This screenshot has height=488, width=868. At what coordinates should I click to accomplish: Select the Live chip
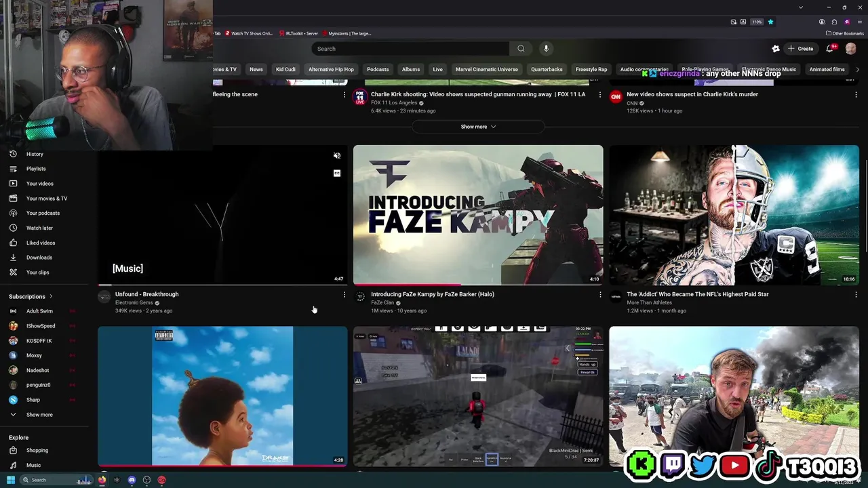coord(437,69)
